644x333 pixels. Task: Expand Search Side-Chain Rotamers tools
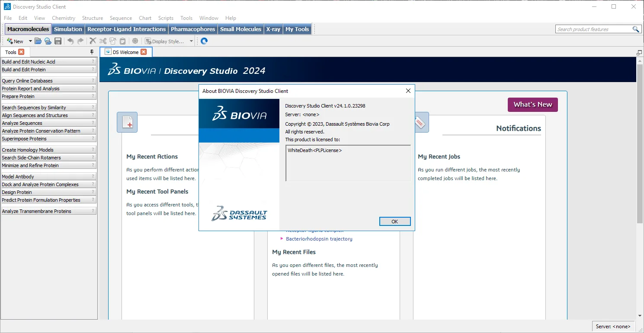(48, 158)
